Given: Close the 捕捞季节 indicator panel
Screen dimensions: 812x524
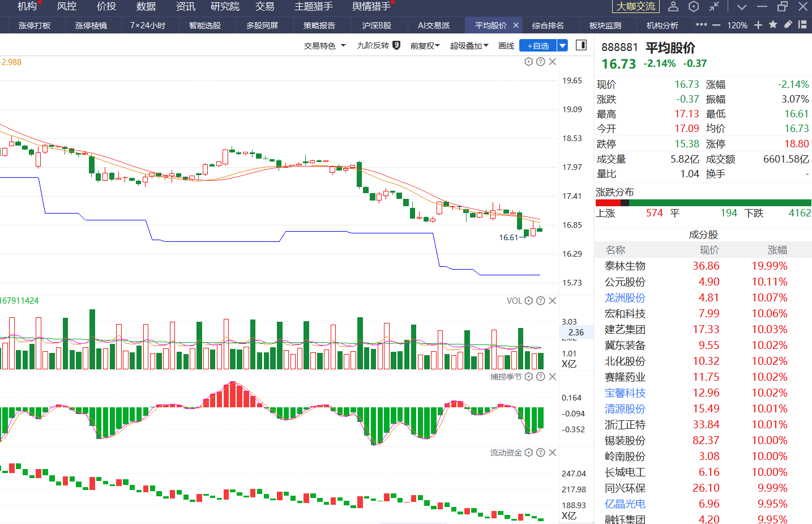Looking at the screenshot, I should point(553,377).
